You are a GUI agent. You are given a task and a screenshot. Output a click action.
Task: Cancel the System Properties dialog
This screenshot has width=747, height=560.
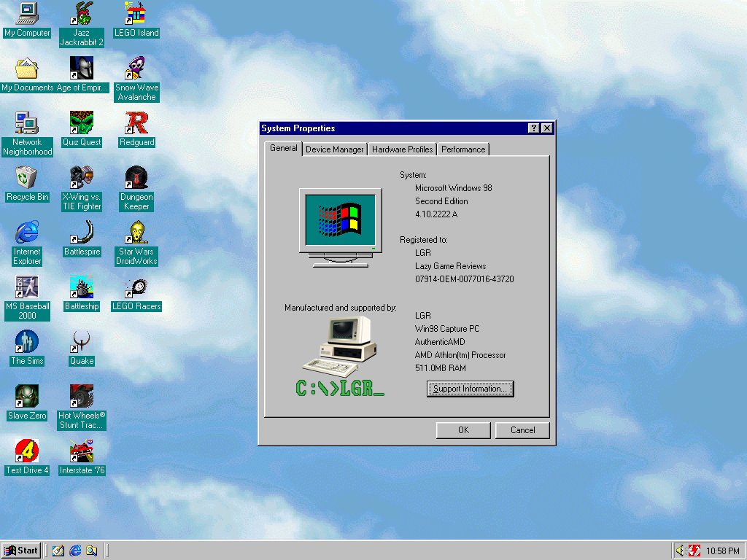522,430
